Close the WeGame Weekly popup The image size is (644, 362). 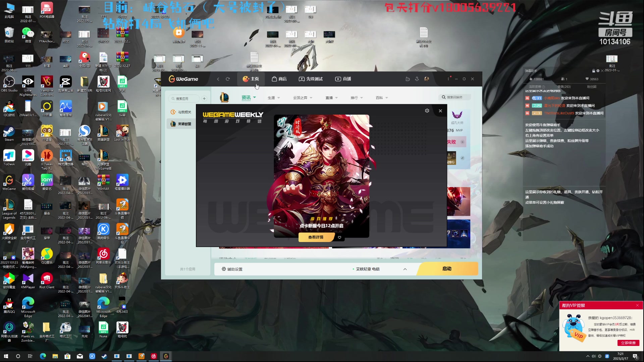click(440, 111)
